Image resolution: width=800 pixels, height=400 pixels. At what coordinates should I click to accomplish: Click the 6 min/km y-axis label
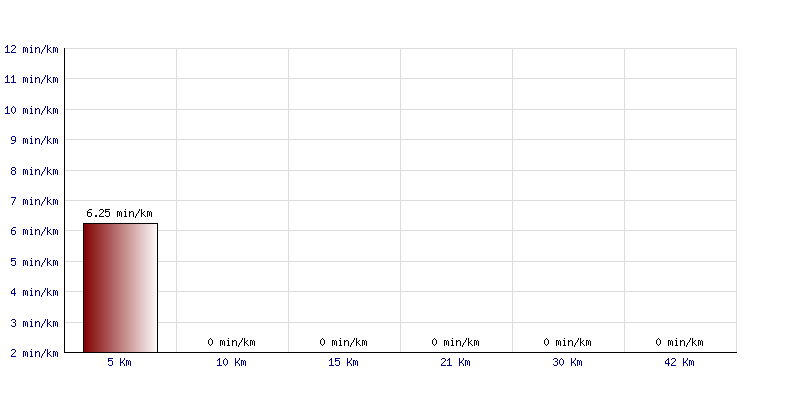pyautogui.click(x=34, y=232)
